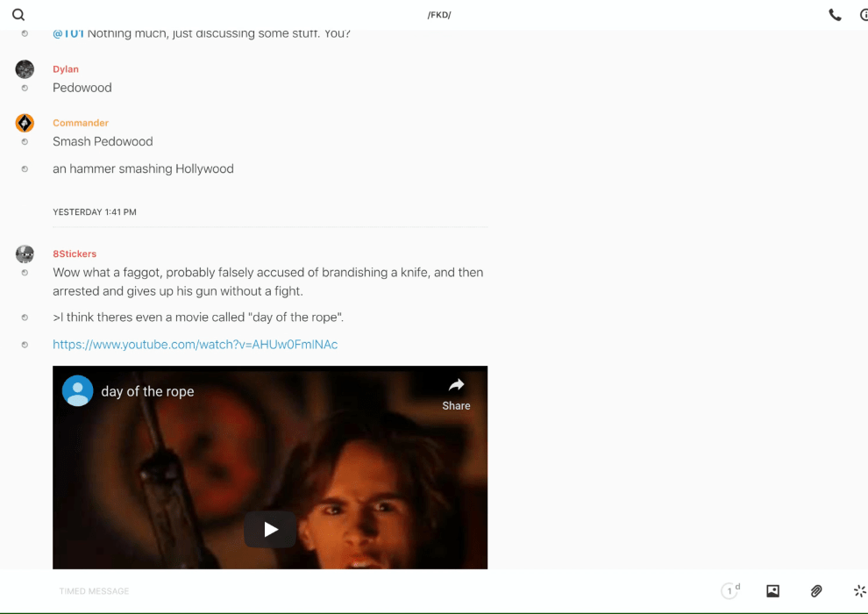Viewport: 868px width, 614px height.
Task: Click the YouTube channel avatar in the video
Action: pyautogui.click(x=78, y=391)
